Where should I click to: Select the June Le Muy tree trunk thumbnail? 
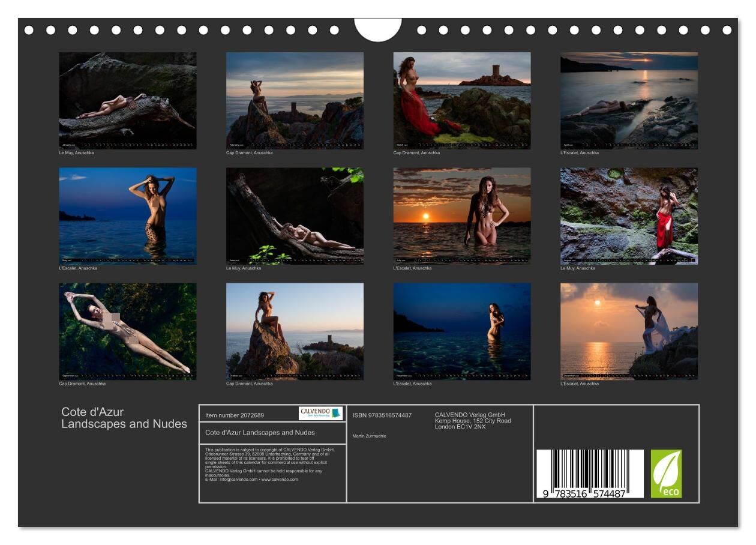coord(295,215)
